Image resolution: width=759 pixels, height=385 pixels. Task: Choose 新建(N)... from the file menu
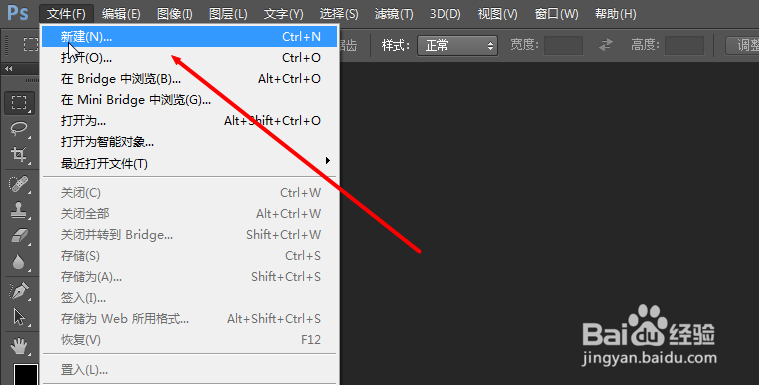189,36
